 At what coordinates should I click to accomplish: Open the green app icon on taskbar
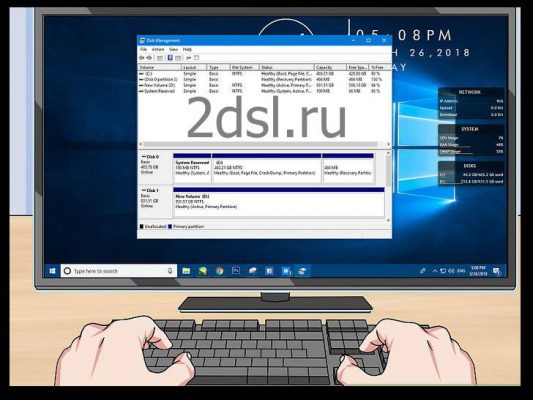click(203, 271)
